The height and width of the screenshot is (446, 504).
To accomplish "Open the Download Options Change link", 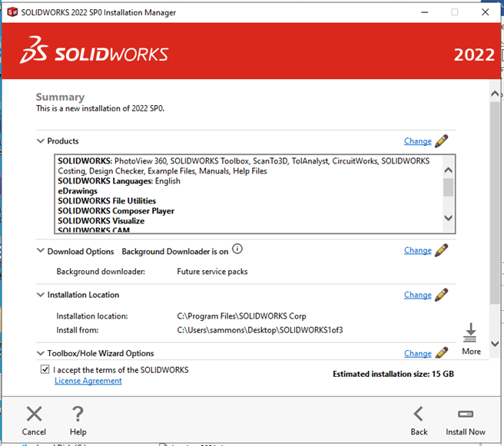I will [x=417, y=250].
